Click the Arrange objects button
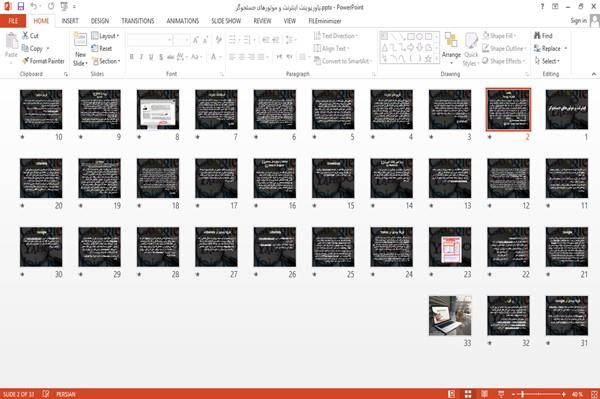This screenshot has width=600, height=399. tap(451, 48)
